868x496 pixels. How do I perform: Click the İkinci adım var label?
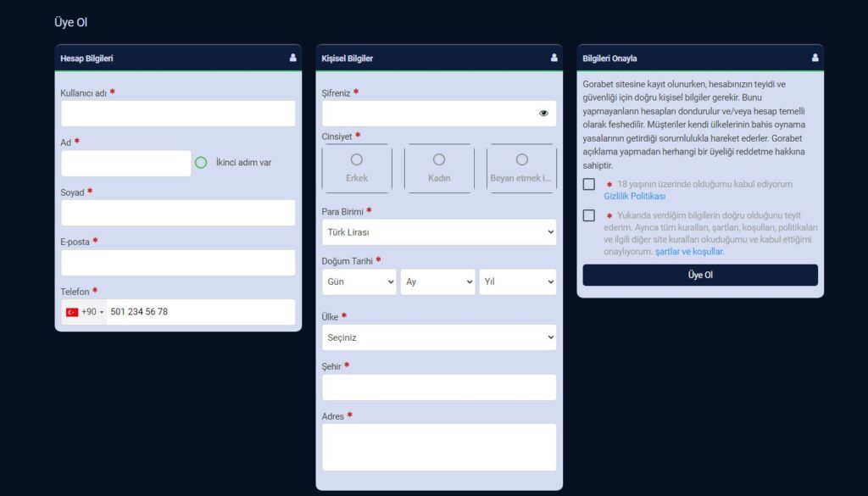click(243, 163)
